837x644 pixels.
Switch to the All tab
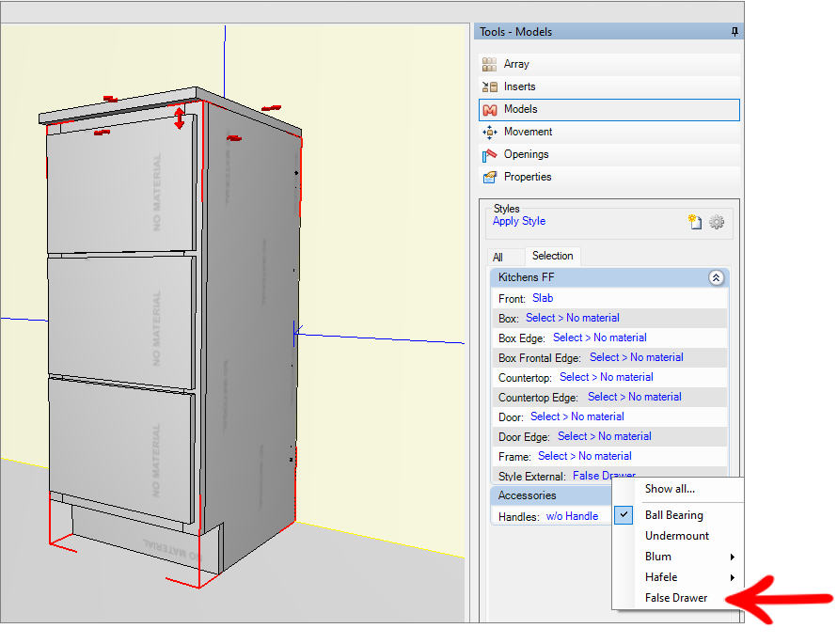point(498,258)
